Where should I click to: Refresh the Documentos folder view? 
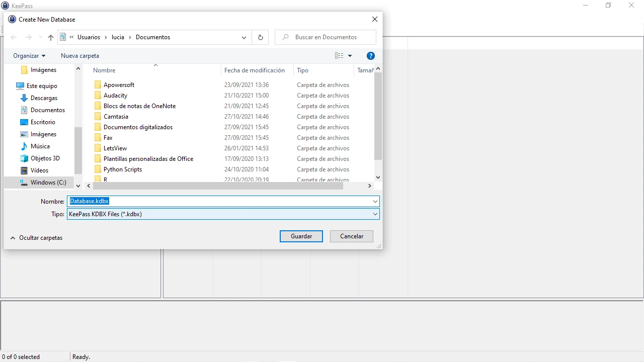260,37
